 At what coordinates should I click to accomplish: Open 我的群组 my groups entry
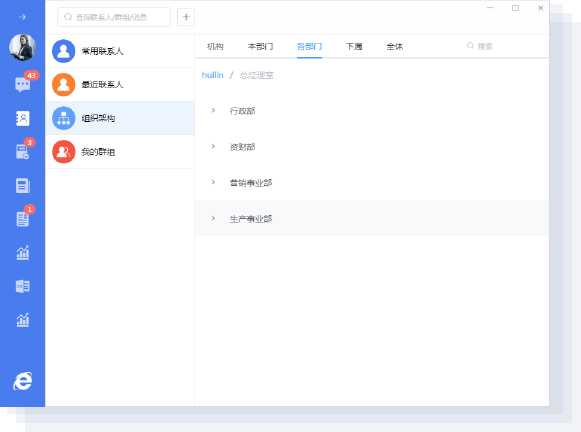point(120,152)
